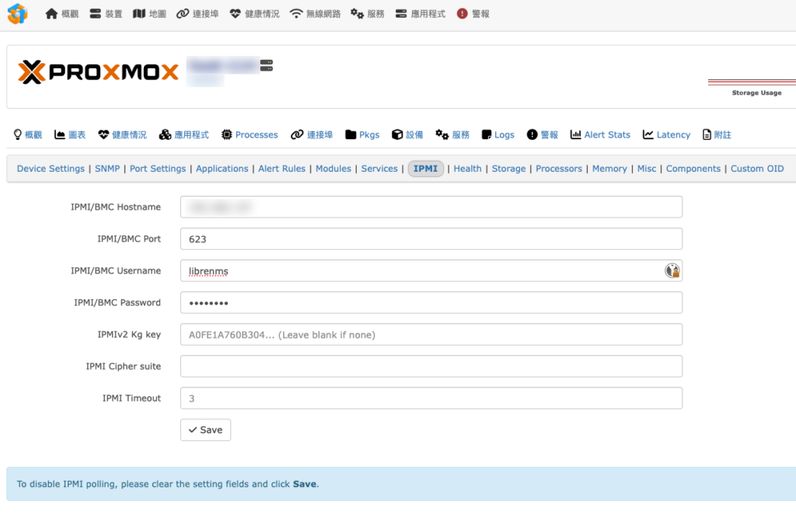796x532 pixels.
Task: Focus the IPMIv2 Kg key field
Action: (431, 335)
